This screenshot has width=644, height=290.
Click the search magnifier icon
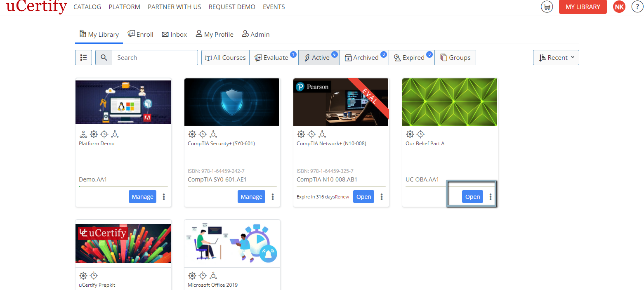tap(104, 58)
